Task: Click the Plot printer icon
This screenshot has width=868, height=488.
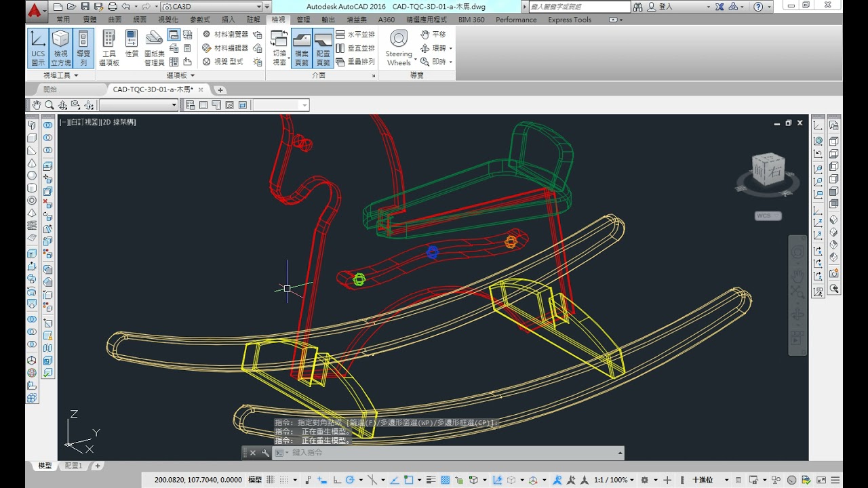Action: (x=112, y=7)
